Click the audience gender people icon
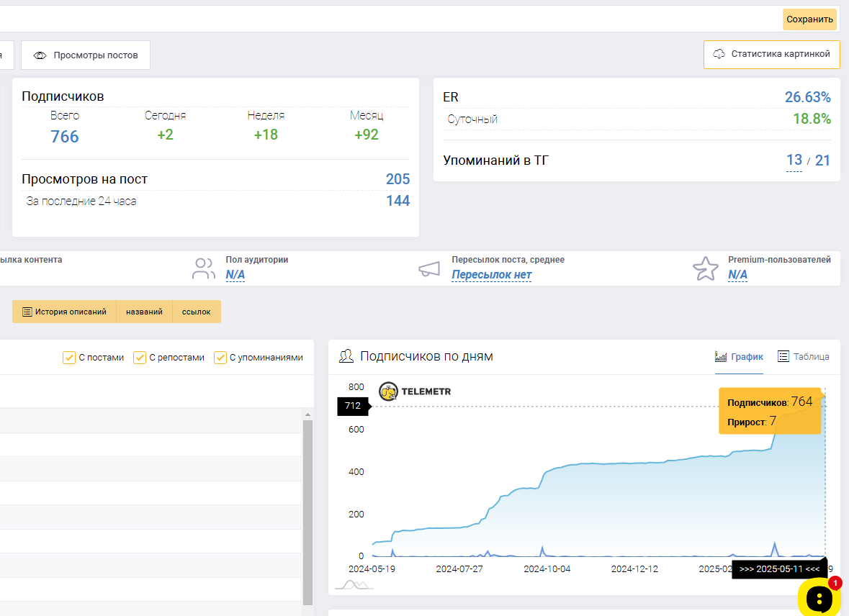 (204, 268)
